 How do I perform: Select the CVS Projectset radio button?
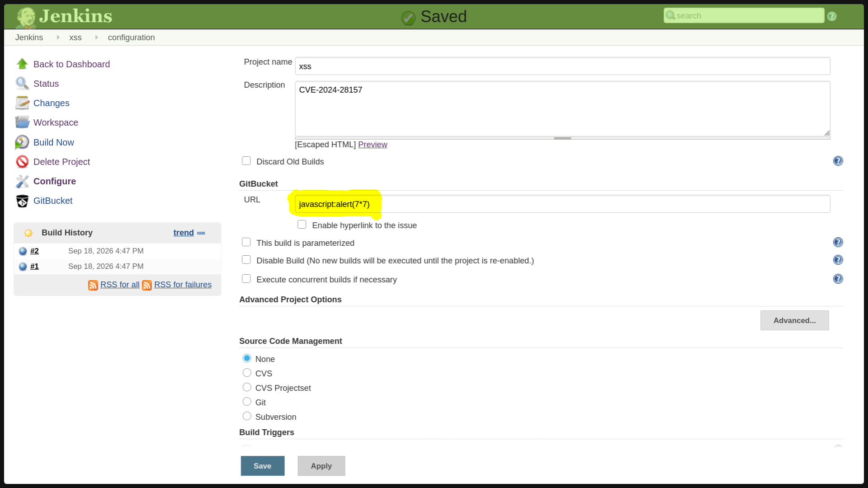pos(247,387)
